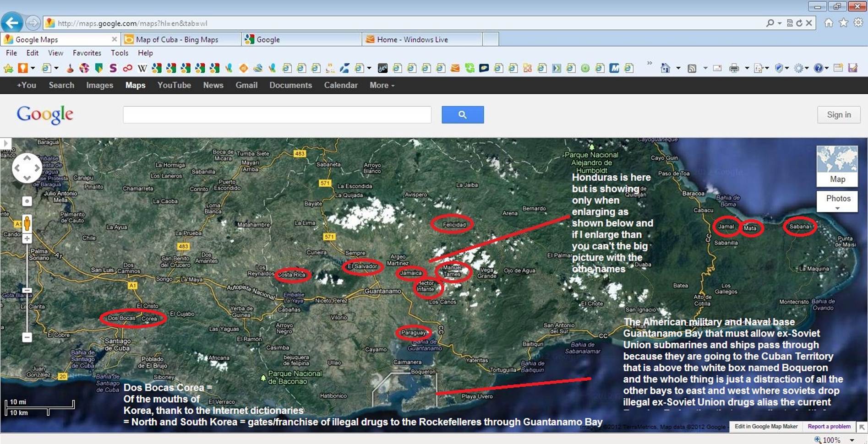
Task: Open the Help menu
Action: click(145, 53)
